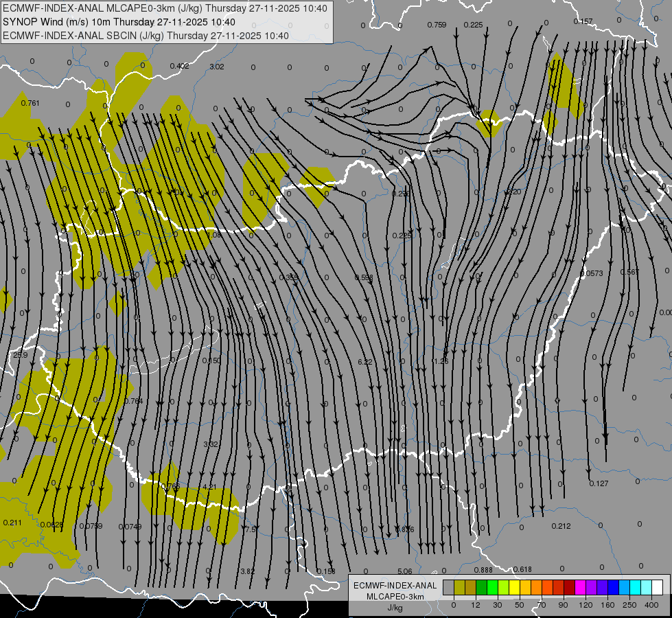Click the map value 0.212
This screenshot has height=618, width=672.
click(x=561, y=526)
